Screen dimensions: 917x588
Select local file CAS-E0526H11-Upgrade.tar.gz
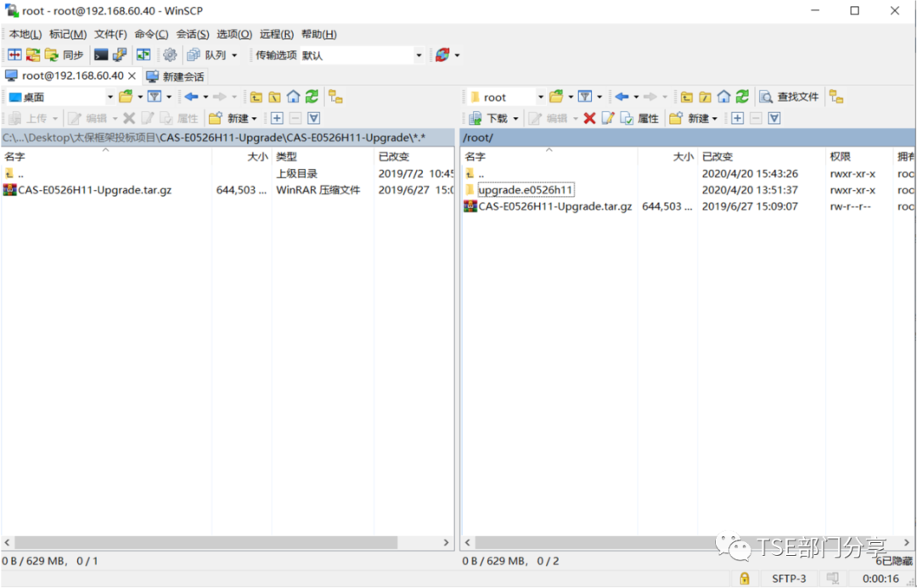95,190
